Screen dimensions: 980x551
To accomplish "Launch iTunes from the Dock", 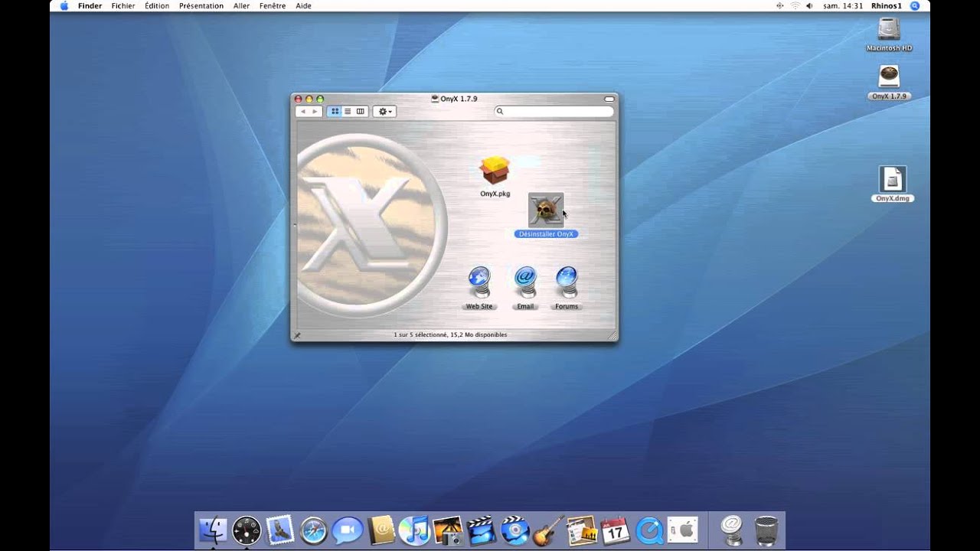I will coord(414,530).
